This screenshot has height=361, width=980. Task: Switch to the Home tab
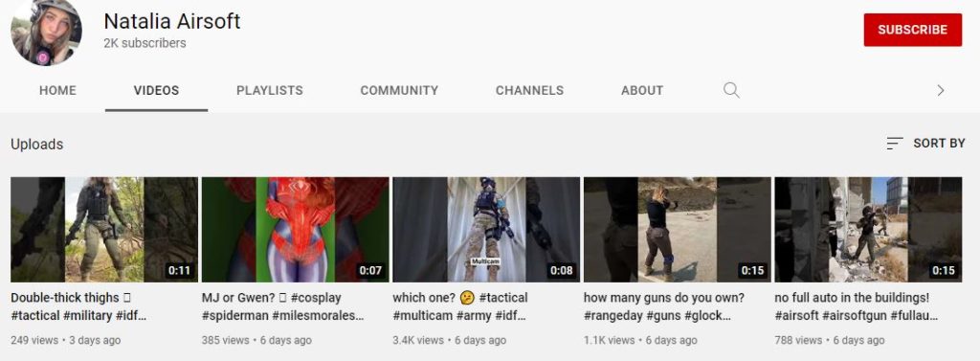click(57, 91)
